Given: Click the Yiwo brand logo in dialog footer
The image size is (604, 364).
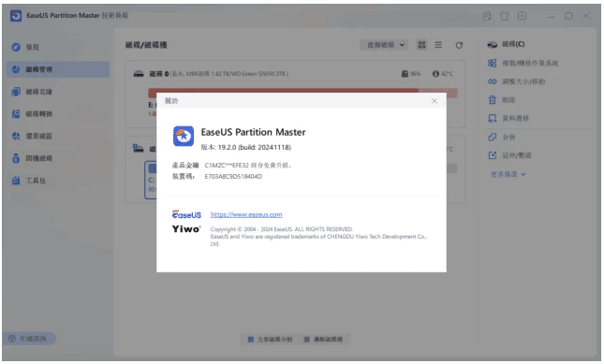Looking at the screenshot, I should (x=186, y=229).
